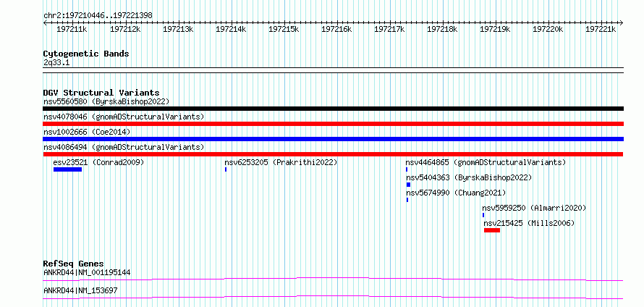This screenshot has height=307, width=644.
Task: Click the small blue nsv6253205 variant marker
Action: coord(226,169)
